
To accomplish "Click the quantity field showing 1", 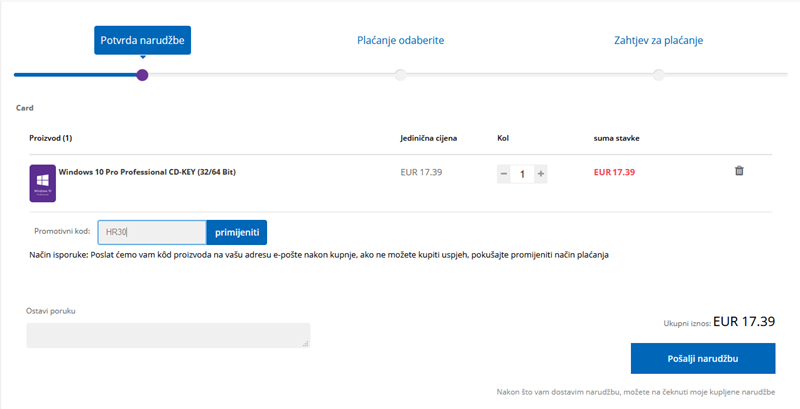I will pos(522,173).
